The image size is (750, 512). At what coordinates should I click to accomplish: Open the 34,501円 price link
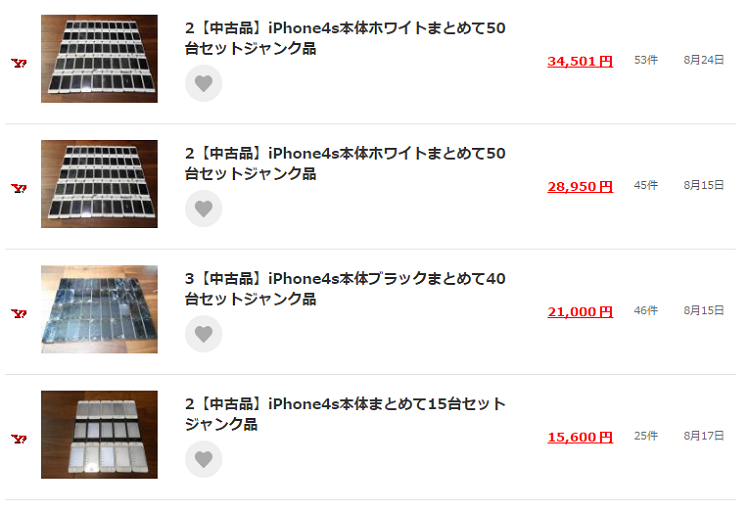pyautogui.click(x=580, y=61)
